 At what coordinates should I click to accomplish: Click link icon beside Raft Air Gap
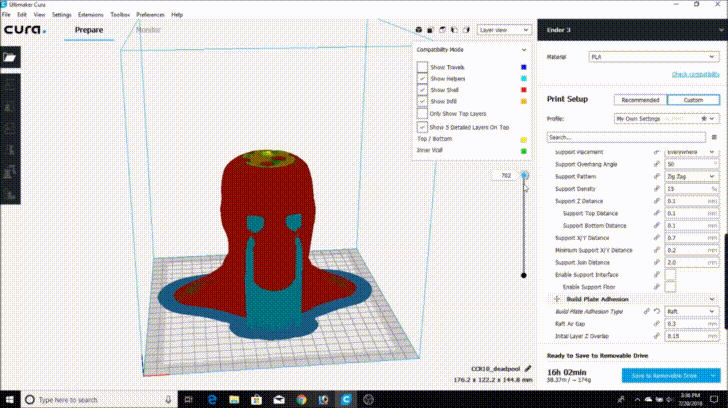tap(656, 324)
